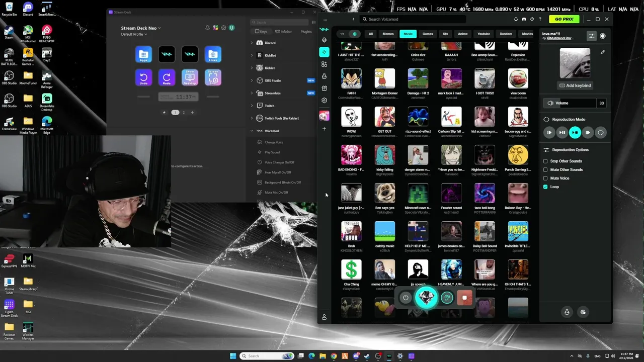Open the Discord icon in Voicemod header
This screenshot has width=644, height=362.
524,19
